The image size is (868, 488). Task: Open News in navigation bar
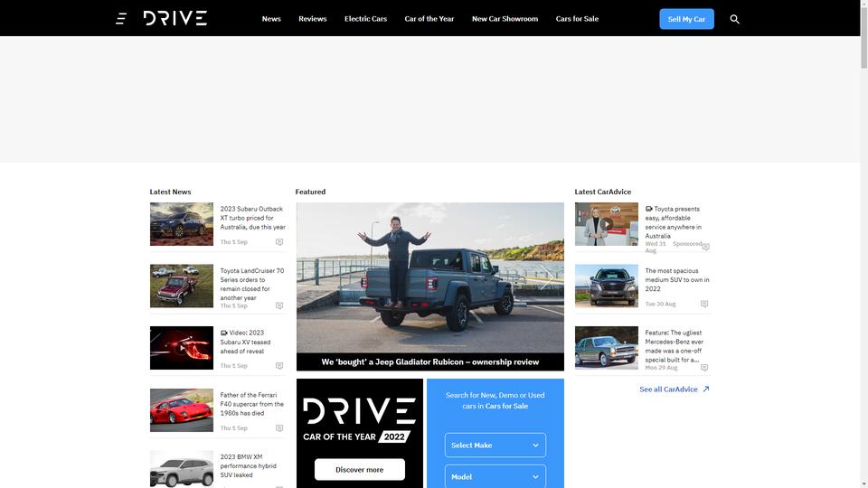coord(271,19)
